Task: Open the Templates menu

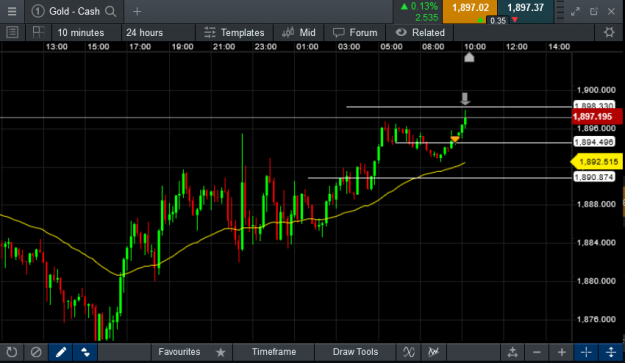Action: (234, 33)
